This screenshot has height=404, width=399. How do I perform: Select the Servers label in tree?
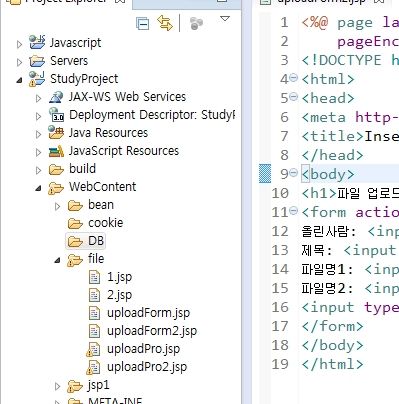click(x=69, y=61)
